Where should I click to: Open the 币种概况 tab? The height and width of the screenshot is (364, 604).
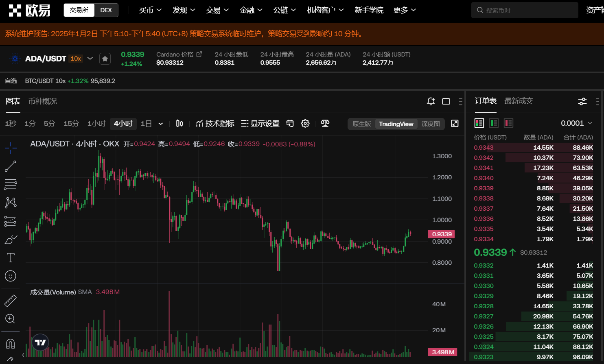click(43, 101)
